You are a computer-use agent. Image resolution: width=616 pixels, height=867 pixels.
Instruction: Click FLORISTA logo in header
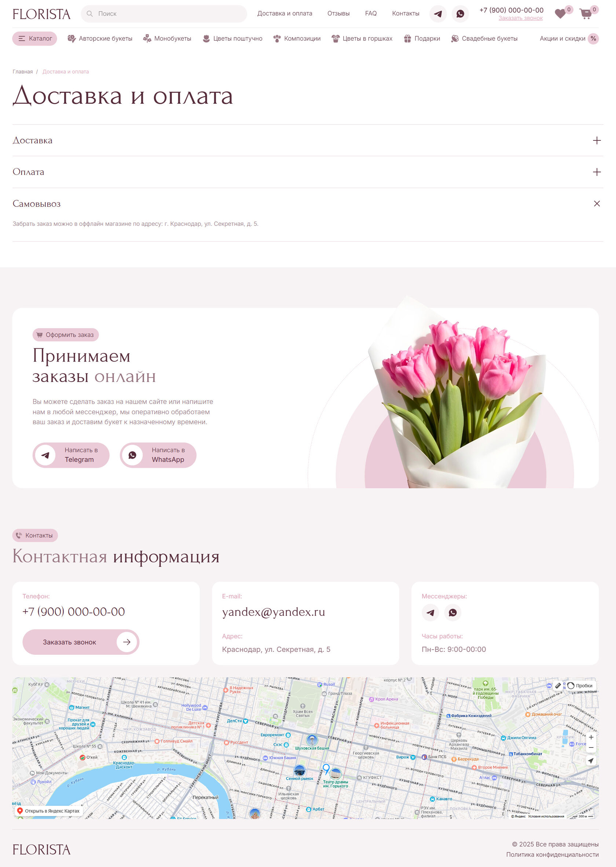(41, 14)
